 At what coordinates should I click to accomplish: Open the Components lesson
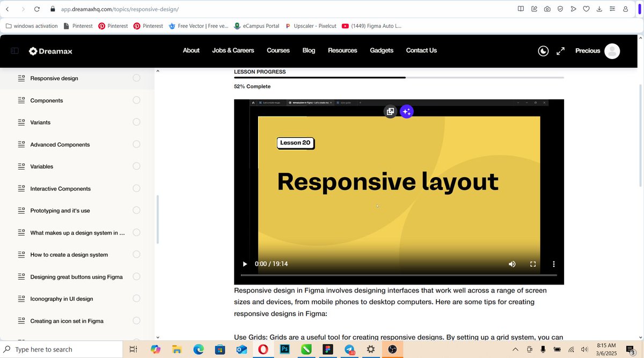tap(47, 100)
